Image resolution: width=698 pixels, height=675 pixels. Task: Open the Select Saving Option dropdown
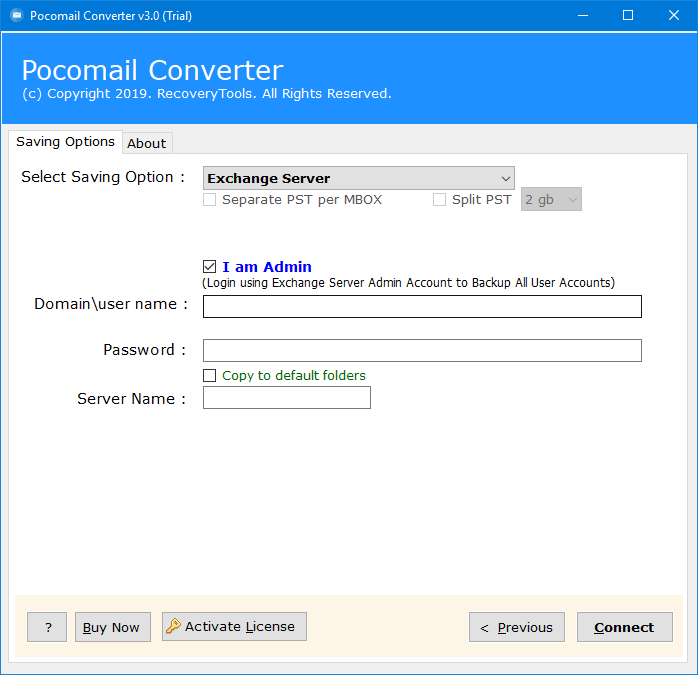(x=358, y=178)
